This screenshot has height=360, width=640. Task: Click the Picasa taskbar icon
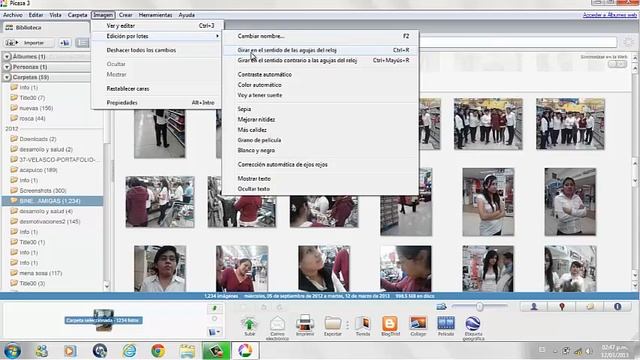(x=245, y=351)
